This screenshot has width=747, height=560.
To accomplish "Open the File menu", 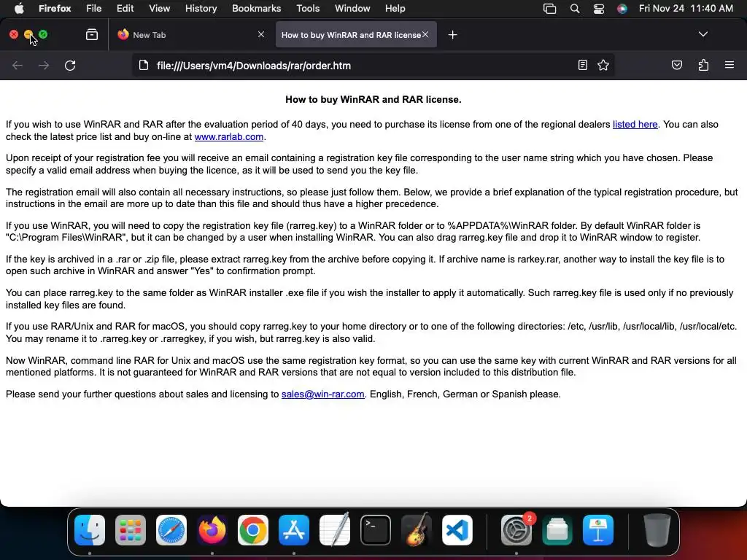I will 94,8.
